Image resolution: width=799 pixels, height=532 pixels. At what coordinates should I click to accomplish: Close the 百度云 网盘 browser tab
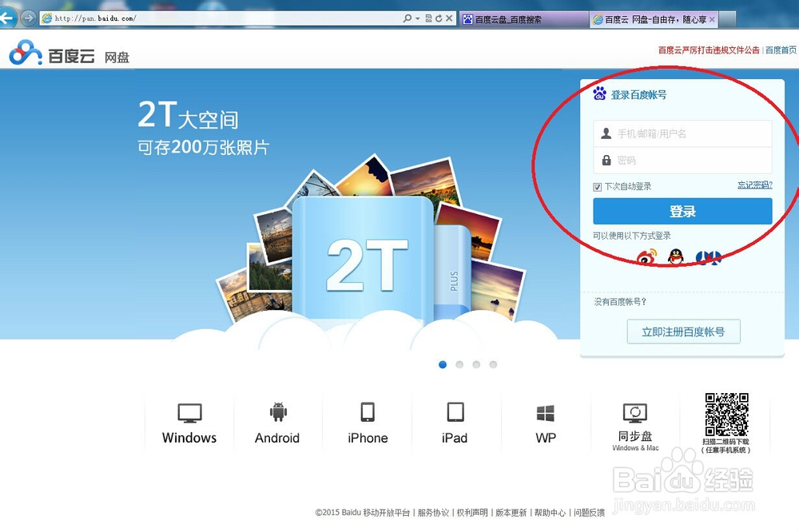point(712,19)
